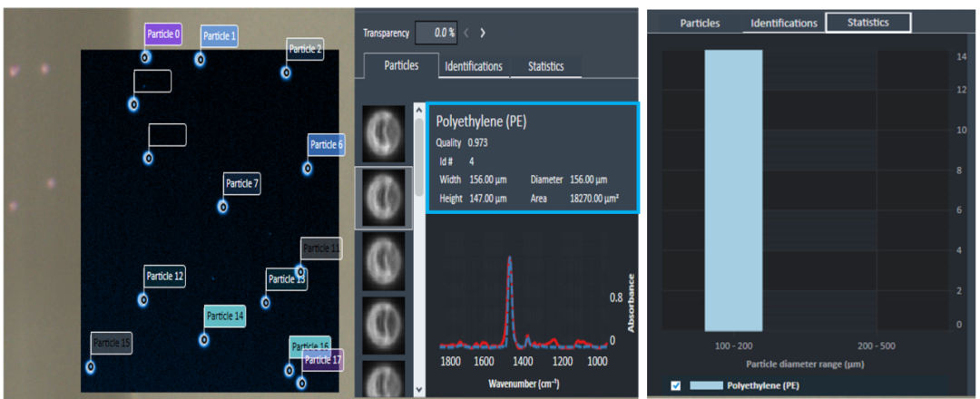Click the Polyethylene (PE) legend color swatch

pyautogui.click(x=707, y=385)
